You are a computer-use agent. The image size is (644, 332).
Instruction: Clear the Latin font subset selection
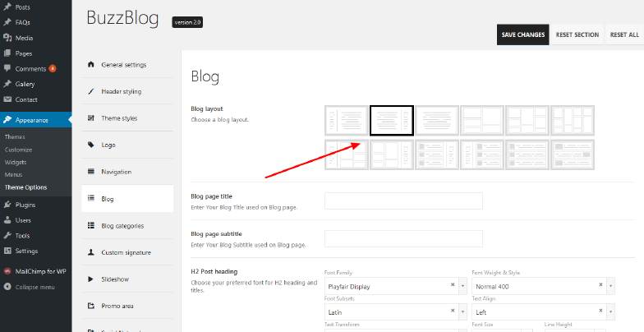(x=453, y=311)
